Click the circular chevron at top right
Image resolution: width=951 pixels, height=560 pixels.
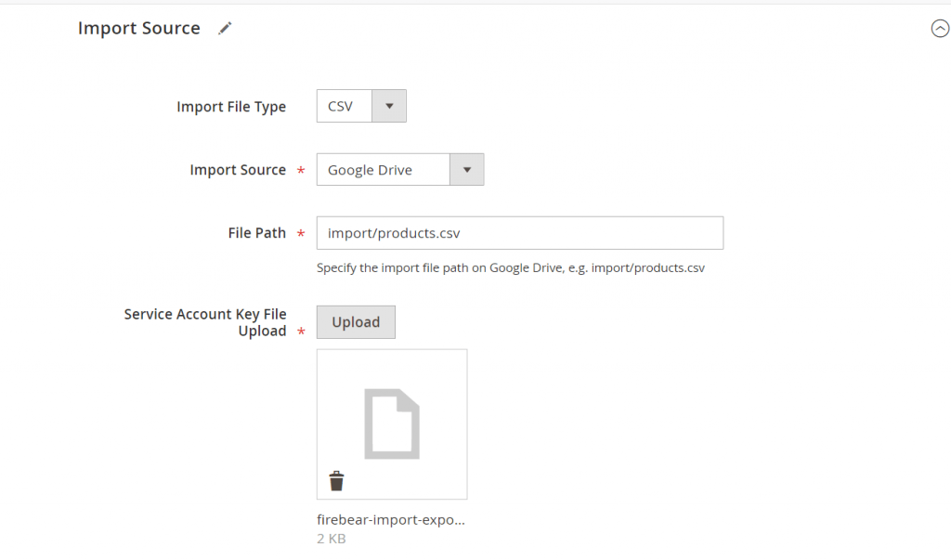[x=940, y=29]
